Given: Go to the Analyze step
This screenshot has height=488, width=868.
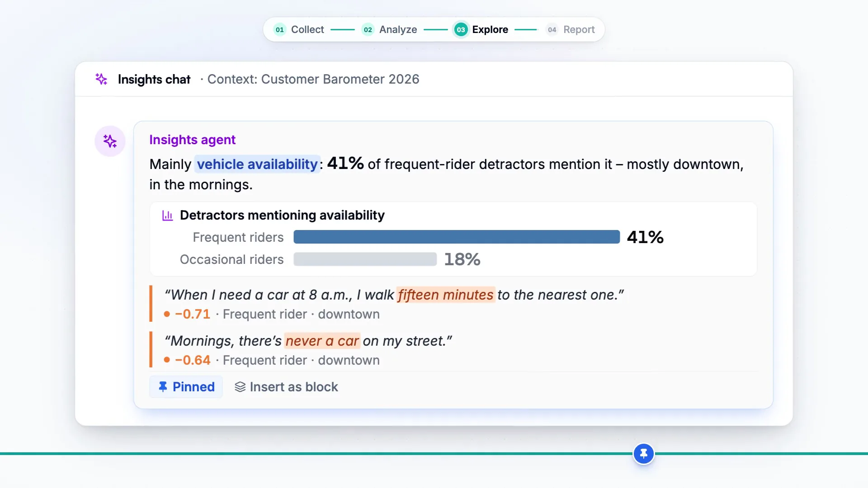Looking at the screenshot, I should coord(389,30).
